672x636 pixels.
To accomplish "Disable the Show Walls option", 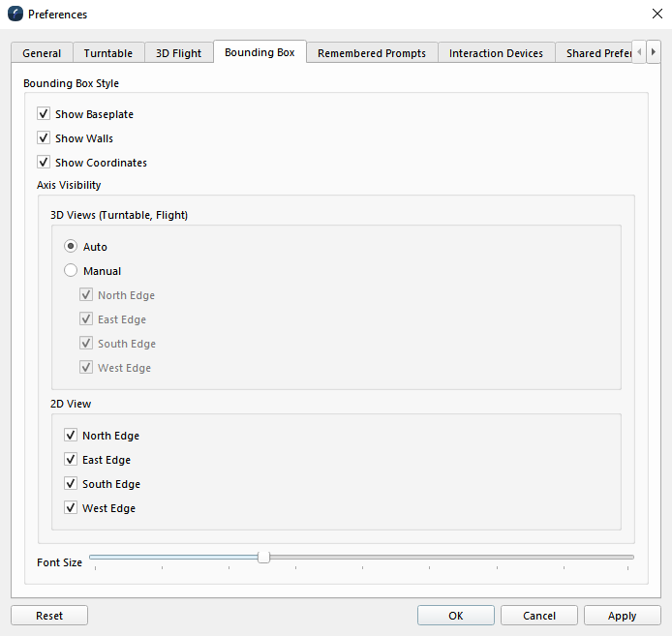I will pyautogui.click(x=44, y=138).
